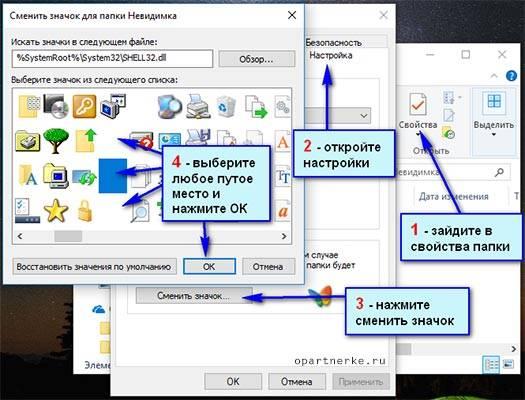Pick the TT font icon
Screen dimensions: 525x400
point(284,176)
